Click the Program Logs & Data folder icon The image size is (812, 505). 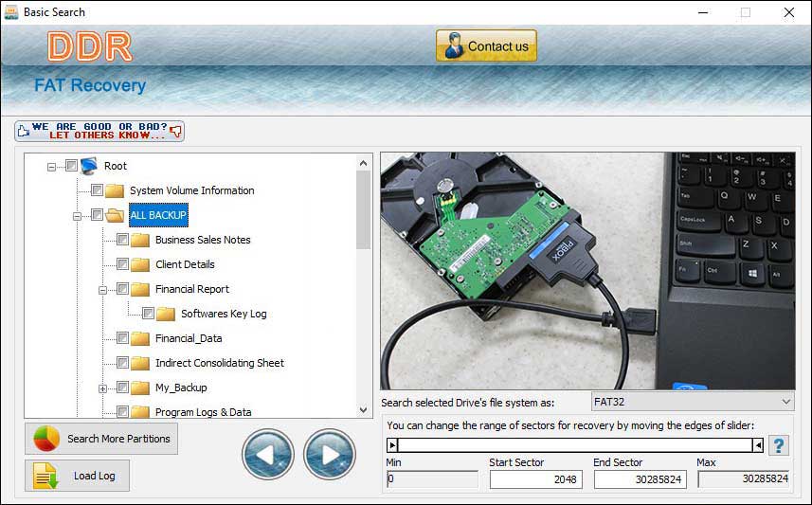pyautogui.click(x=140, y=412)
